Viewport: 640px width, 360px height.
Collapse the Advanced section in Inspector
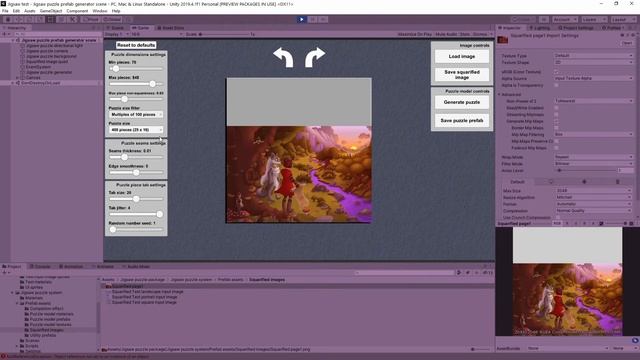(500, 94)
